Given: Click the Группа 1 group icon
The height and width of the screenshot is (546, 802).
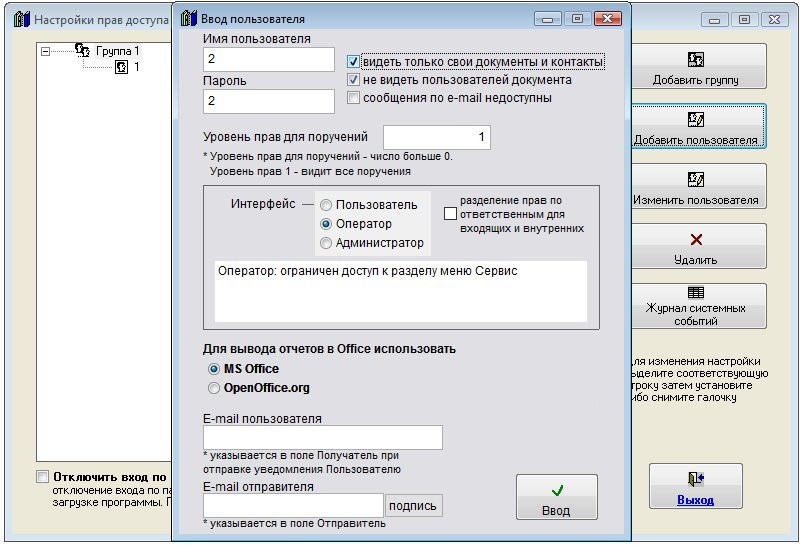Looking at the screenshot, I should [82, 50].
